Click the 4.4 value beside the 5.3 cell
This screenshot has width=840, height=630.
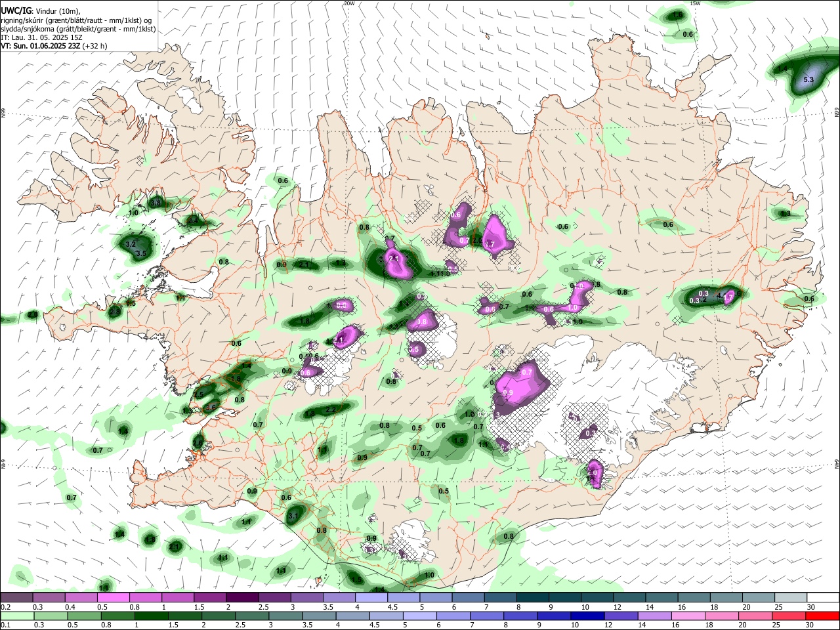click(782, 70)
